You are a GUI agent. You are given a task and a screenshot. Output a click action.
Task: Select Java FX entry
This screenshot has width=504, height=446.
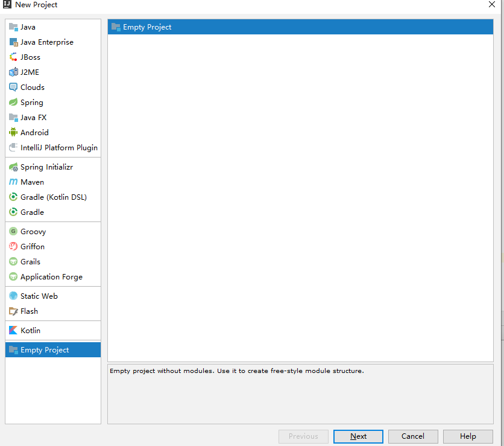tap(53, 118)
